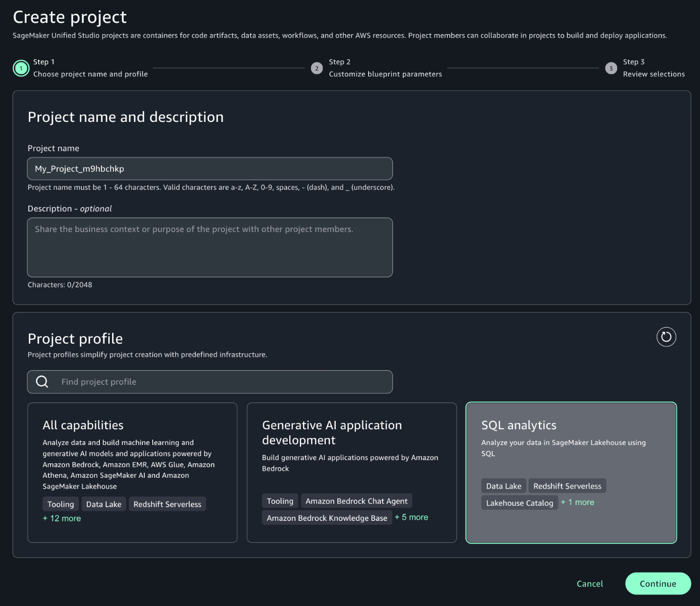Click the Step 1 circle indicator
Screen dimensions: 700x606
pyautogui.click(x=21, y=68)
